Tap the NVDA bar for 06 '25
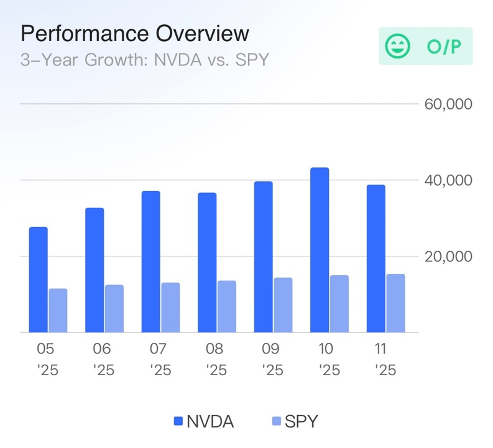The width and height of the screenshot is (493, 448). pyautogui.click(x=94, y=270)
